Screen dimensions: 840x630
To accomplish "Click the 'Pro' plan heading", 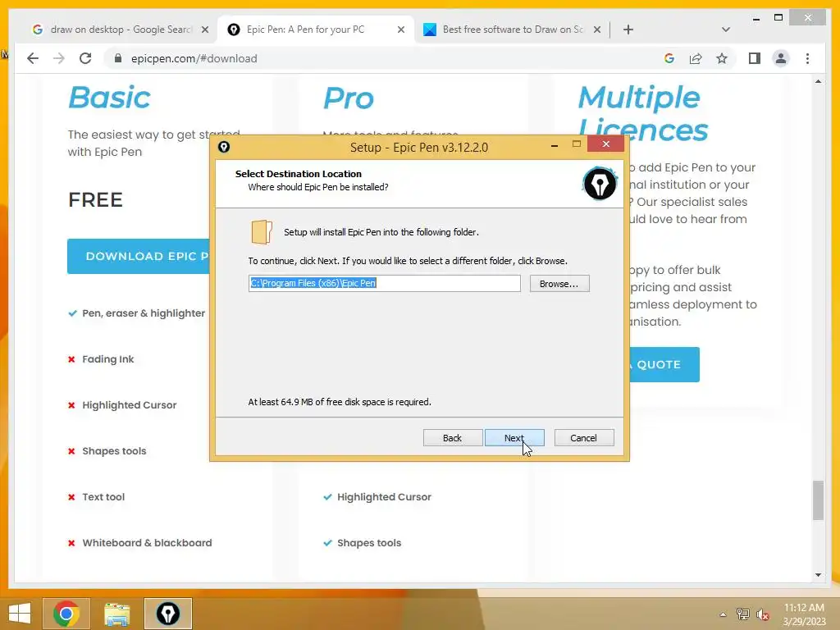I will click(x=348, y=98).
